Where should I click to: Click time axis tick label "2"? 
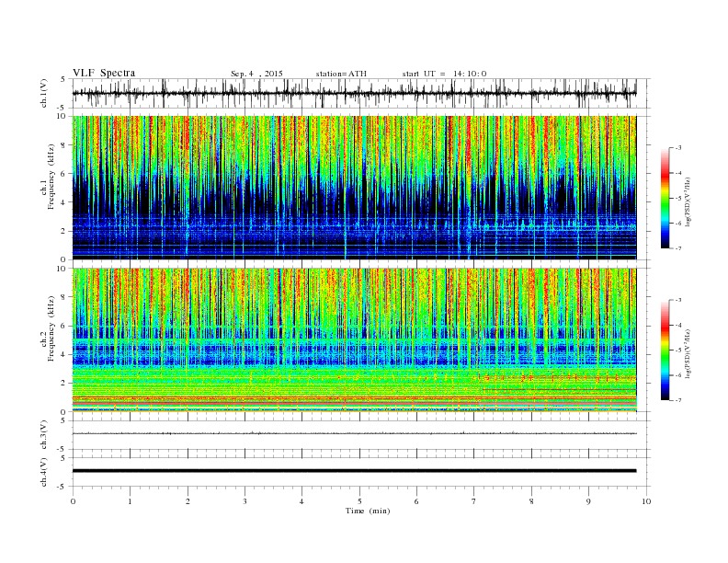click(188, 501)
